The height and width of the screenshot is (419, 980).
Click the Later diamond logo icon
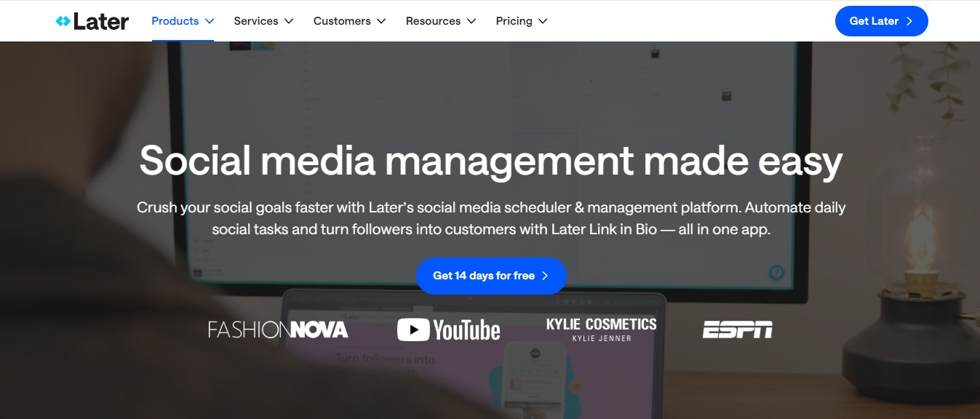coord(65,20)
